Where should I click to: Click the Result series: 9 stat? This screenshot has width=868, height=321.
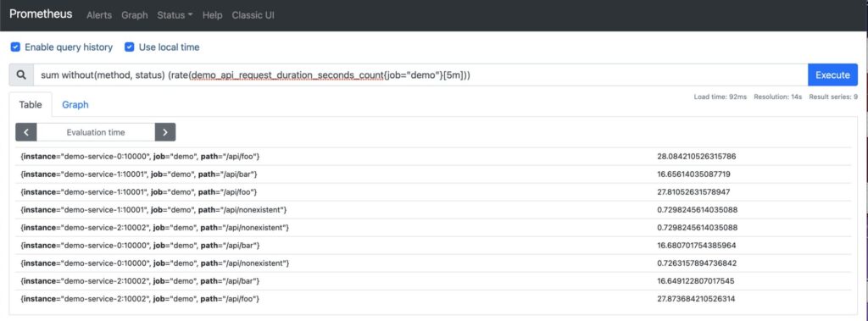point(833,97)
